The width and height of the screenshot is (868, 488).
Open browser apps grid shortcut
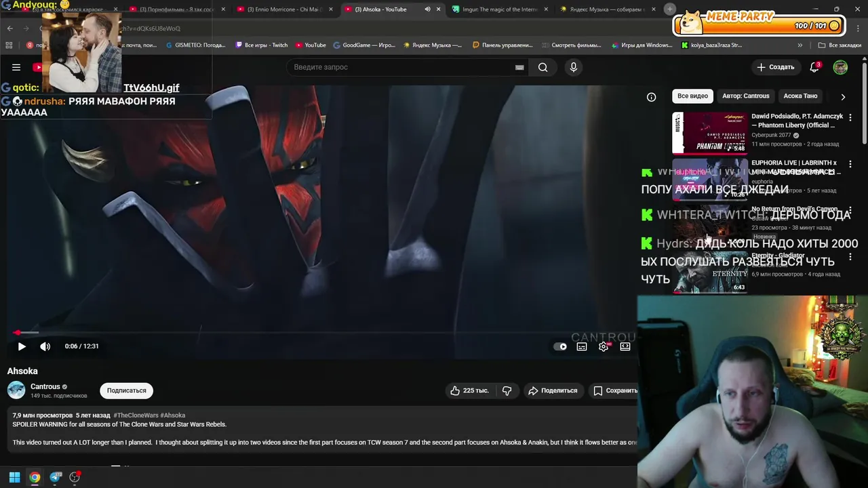coord(9,45)
